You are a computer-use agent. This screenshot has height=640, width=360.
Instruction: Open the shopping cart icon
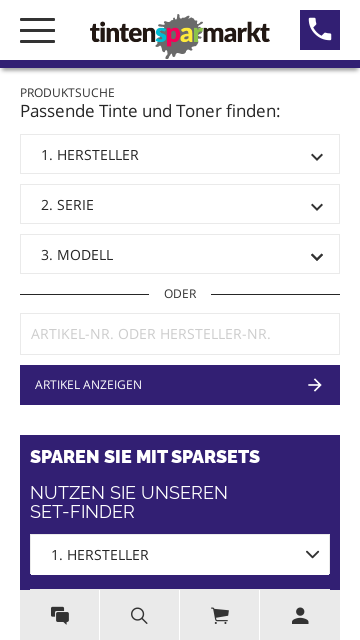click(x=220, y=615)
